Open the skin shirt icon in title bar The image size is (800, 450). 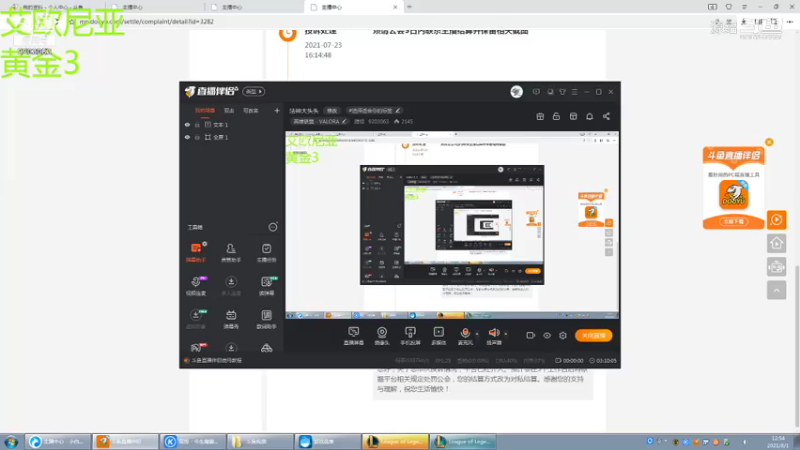tap(562, 92)
